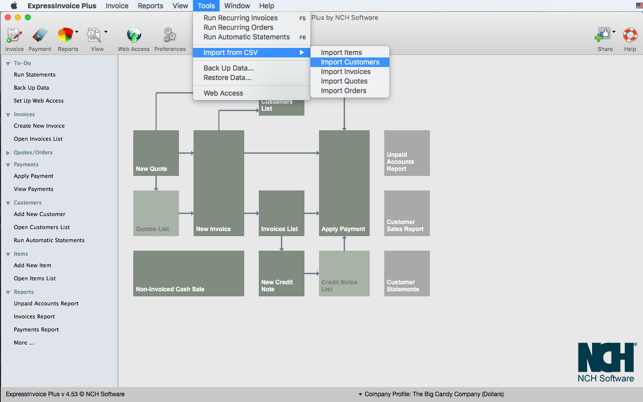643x402 pixels.
Task: Click the Share toolbar icon
Action: (x=604, y=38)
